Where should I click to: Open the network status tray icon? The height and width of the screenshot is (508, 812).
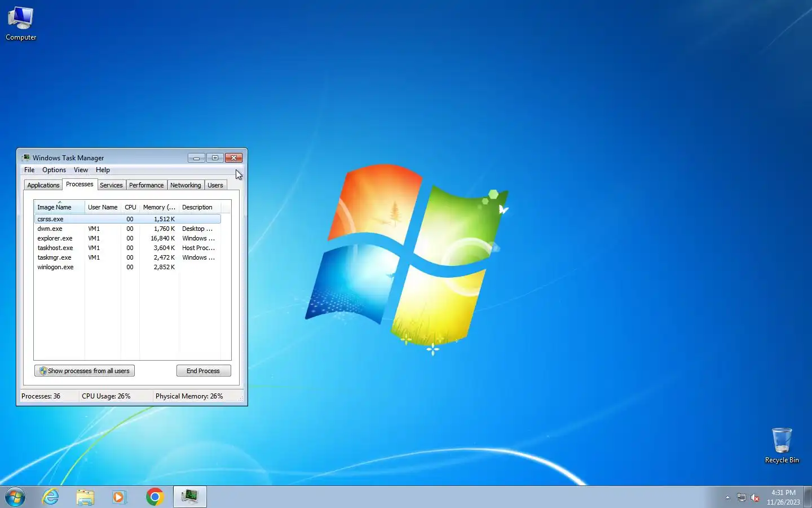[x=741, y=497]
